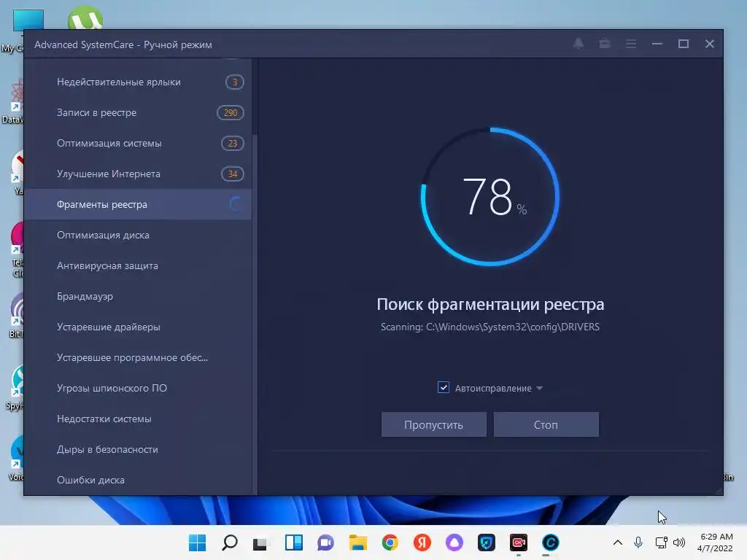Click the 23 system optimization badge
This screenshot has height=560, width=747.
tap(232, 144)
